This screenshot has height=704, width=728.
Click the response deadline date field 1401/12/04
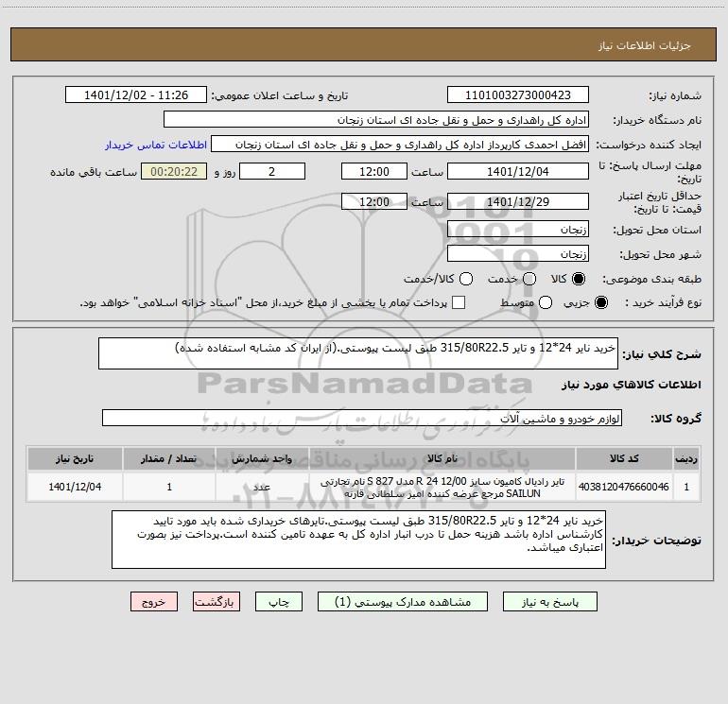[x=518, y=171]
